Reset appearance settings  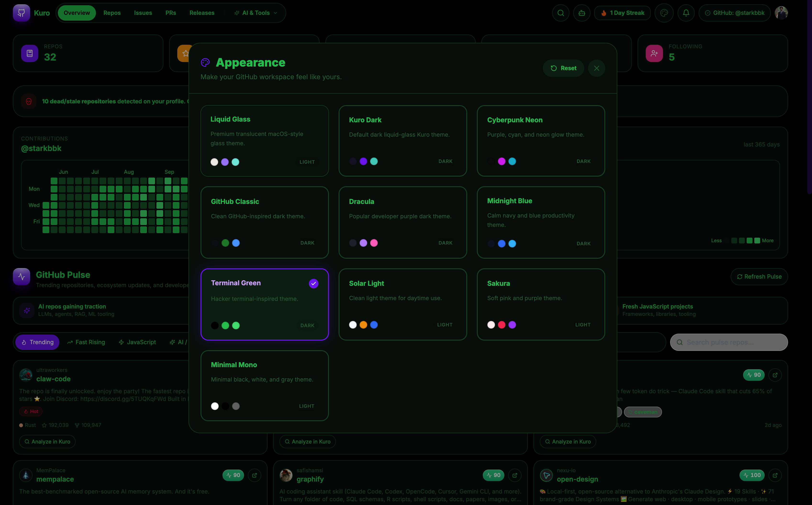[564, 68]
